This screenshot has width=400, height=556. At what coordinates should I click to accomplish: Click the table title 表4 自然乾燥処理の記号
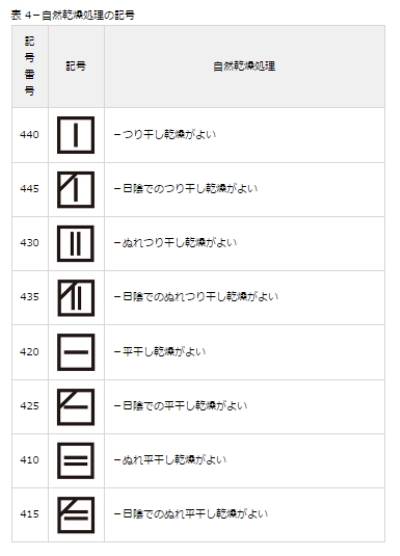click(x=73, y=15)
